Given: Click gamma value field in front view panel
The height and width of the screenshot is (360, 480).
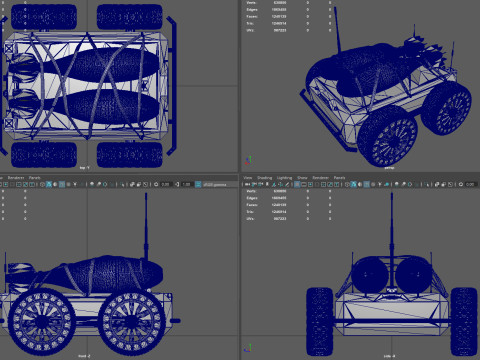Looking at the screenshot, I should pyautogui.click(x=187, y=184).
